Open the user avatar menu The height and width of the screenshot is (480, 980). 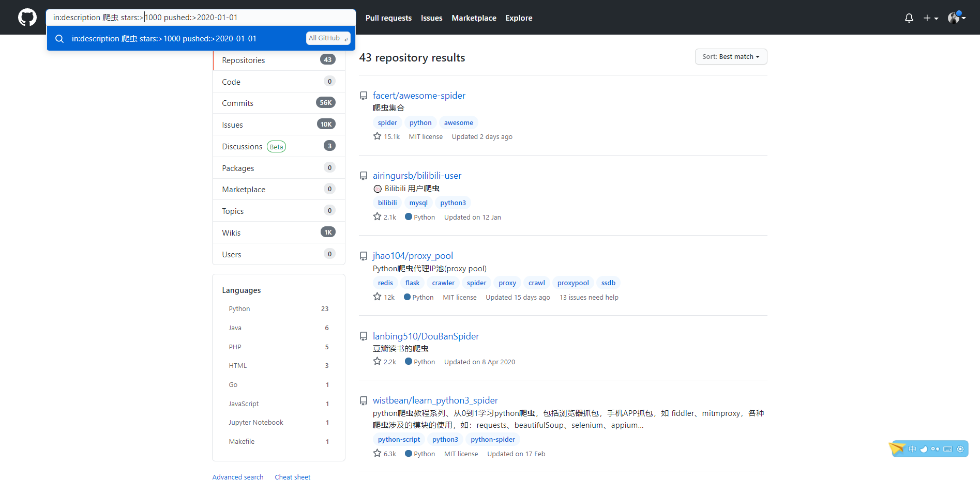click(x=956, y=18)
